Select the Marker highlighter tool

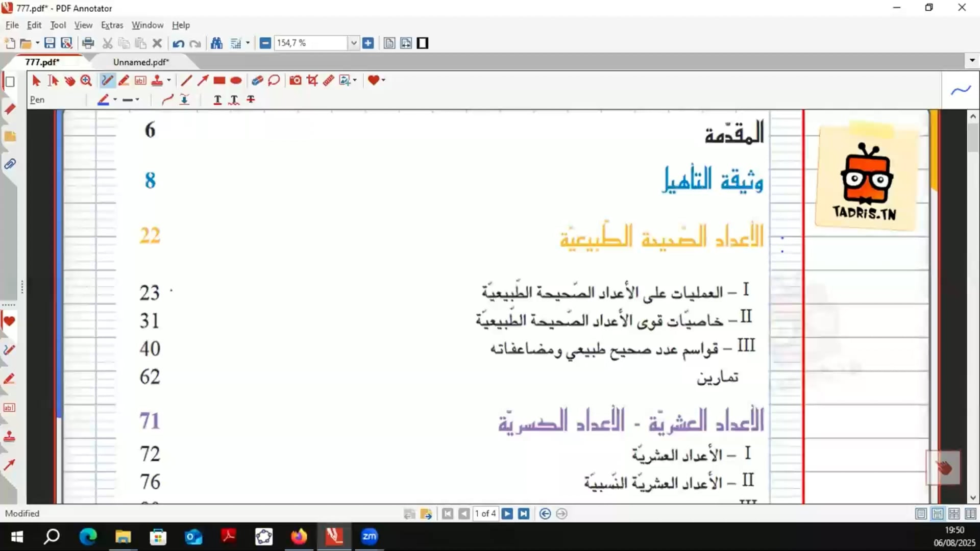[x=124, y=81]
